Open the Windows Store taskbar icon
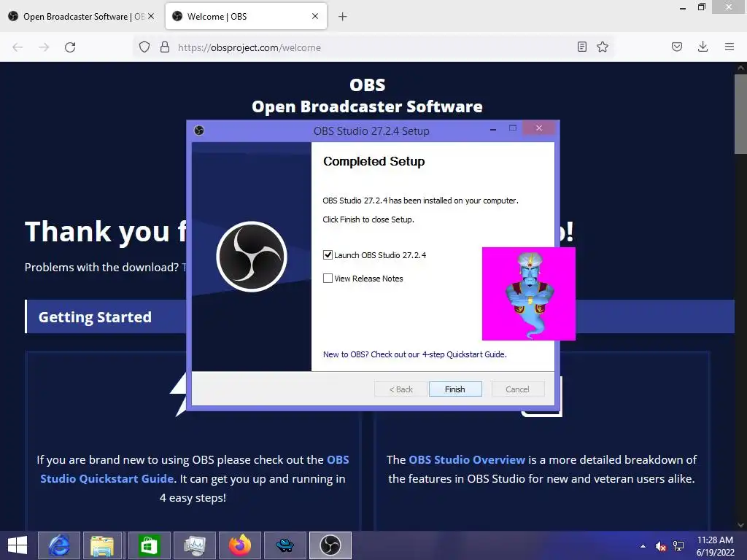The height and width of the screenshot is (560, 747). coord(149,545)
